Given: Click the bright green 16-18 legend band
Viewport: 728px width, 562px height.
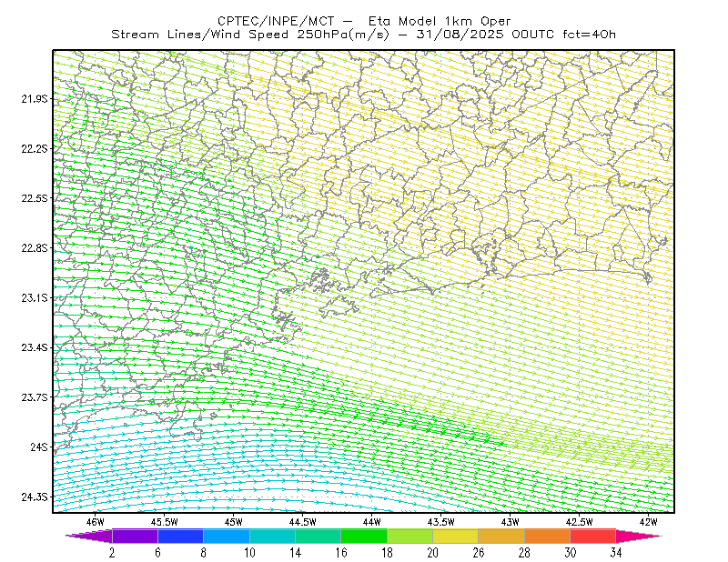Looking at the screenshot, I should pos(364,536).
